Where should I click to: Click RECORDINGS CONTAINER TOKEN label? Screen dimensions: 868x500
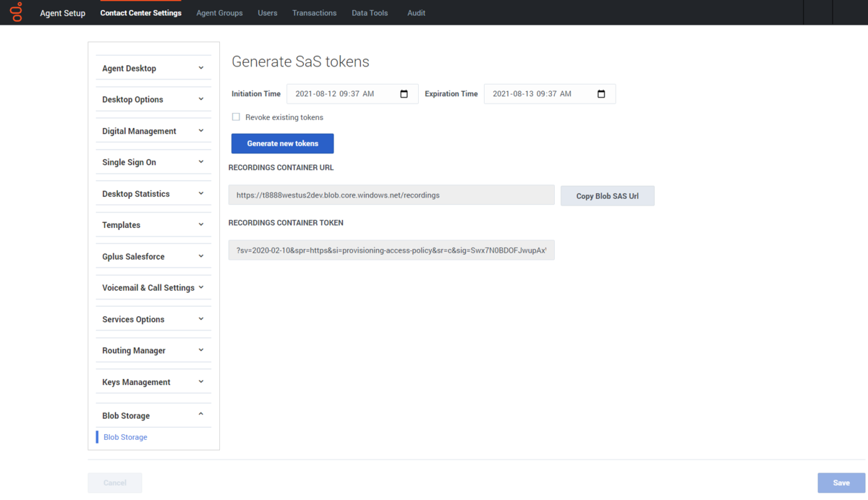click(286, 223)
